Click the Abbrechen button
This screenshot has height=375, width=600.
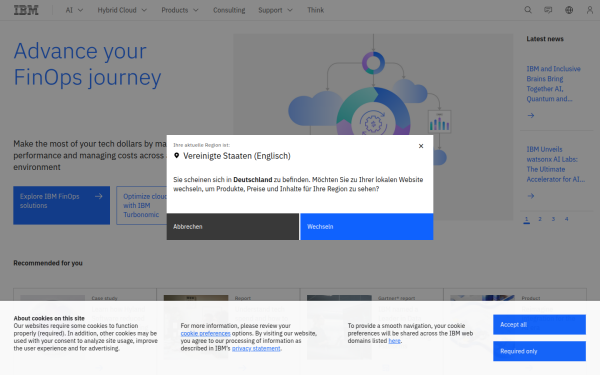click(x=233, y=227)
